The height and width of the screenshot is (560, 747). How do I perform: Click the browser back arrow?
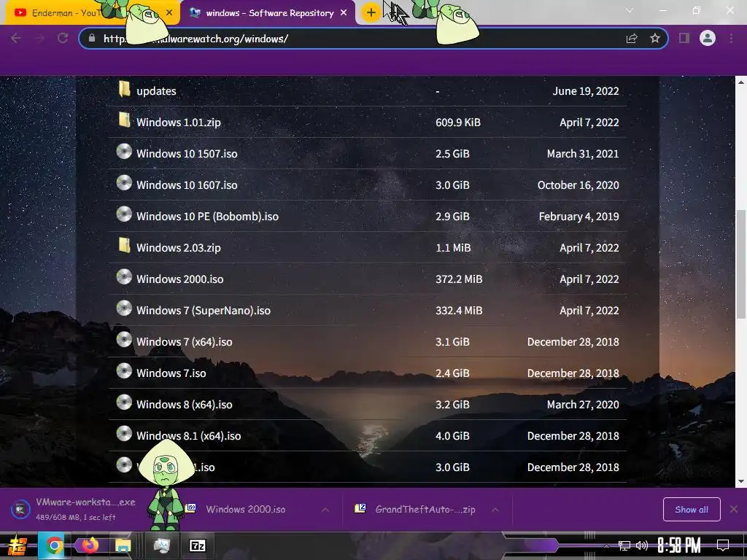tap(16, 38)
